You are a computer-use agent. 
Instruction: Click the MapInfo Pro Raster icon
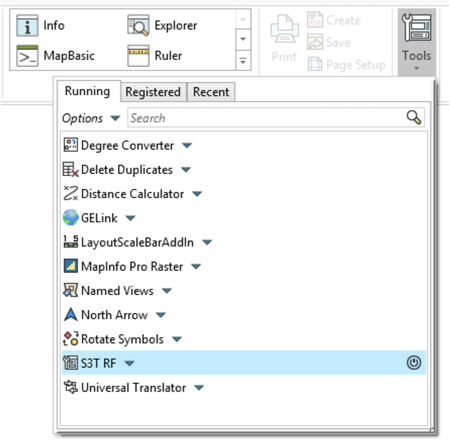coord(70,266)
